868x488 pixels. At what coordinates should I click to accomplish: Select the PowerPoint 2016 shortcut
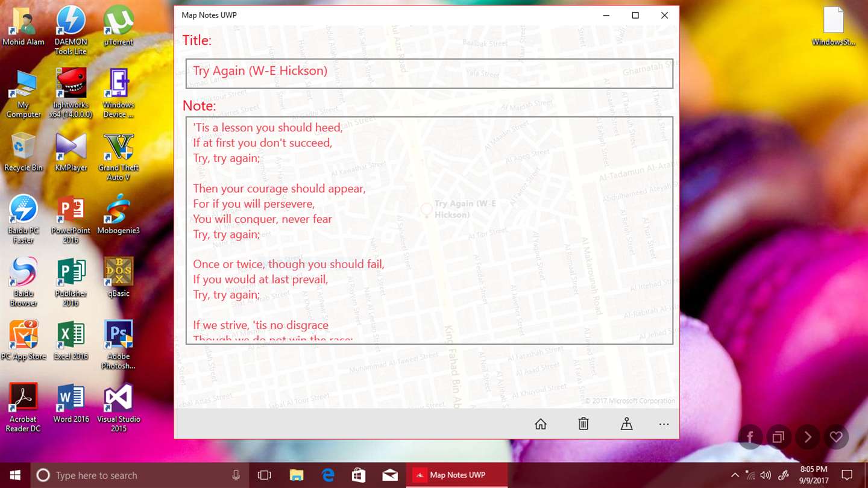tap(71, 220)
